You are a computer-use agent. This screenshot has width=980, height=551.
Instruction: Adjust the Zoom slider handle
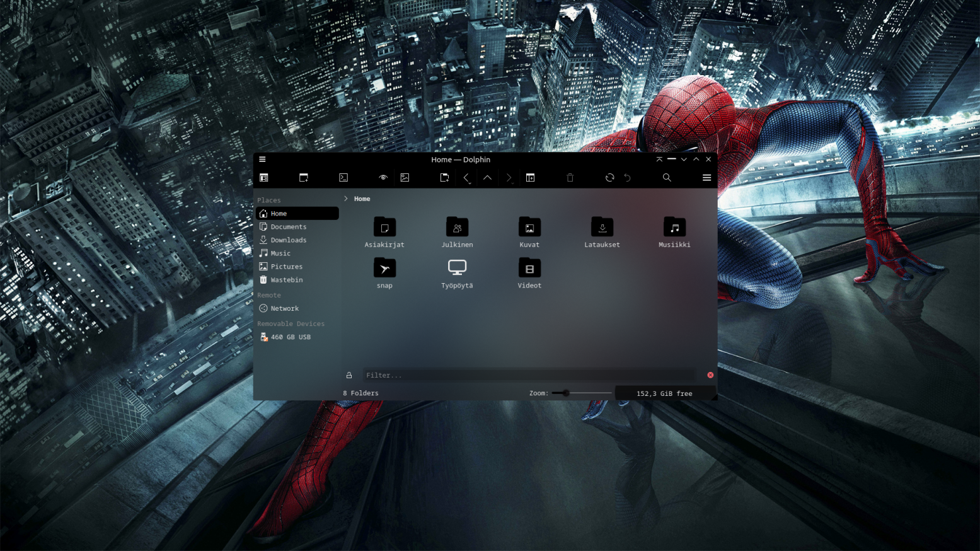pos(566,393)
